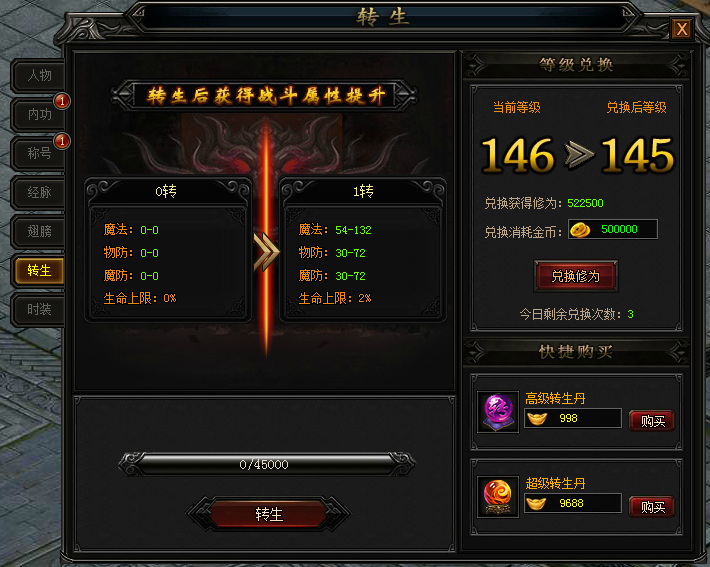710x567 pixels.
Task: Click the double arrow between 0转 and 1转
Action: tap(266, 252)
